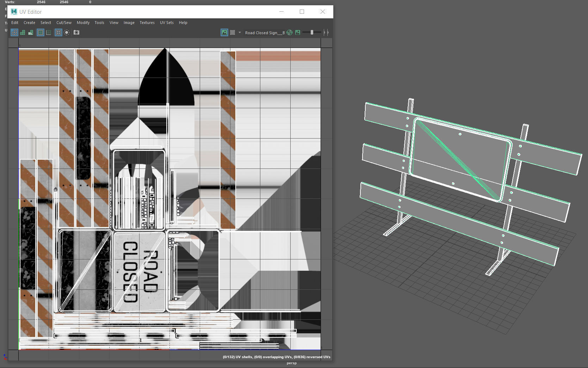Toggle internal borders green square icon
588x368 pixels.
(x=49, y=32)
